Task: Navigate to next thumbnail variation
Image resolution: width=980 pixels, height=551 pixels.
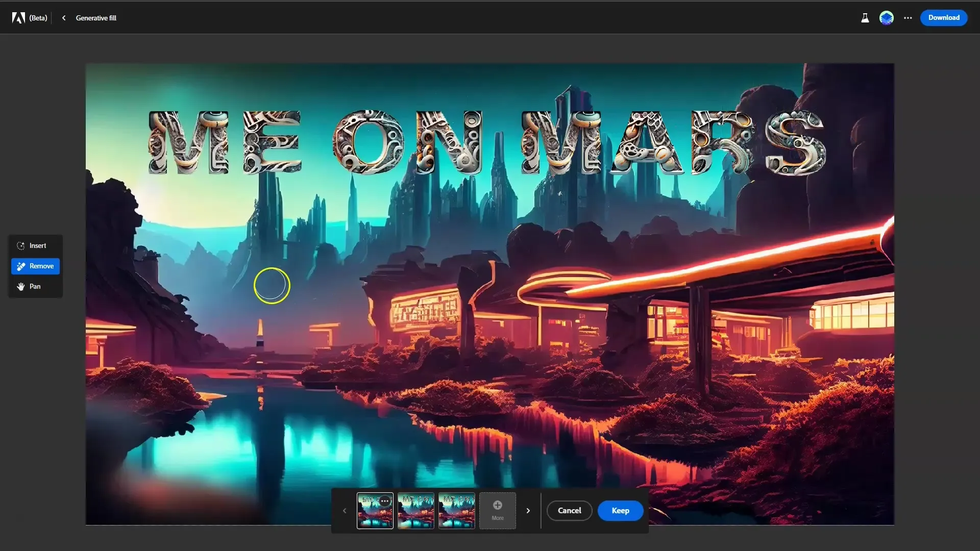Action: [x=528, y=510]
